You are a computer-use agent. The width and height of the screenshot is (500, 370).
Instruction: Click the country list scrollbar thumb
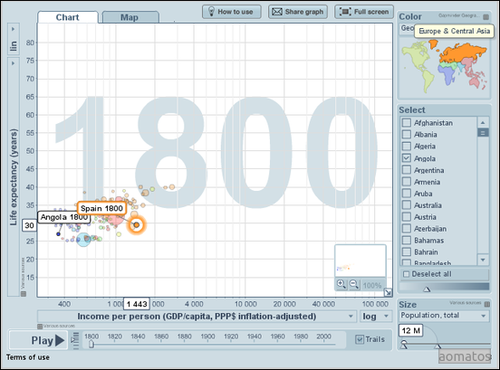click(x=483, y=133)
